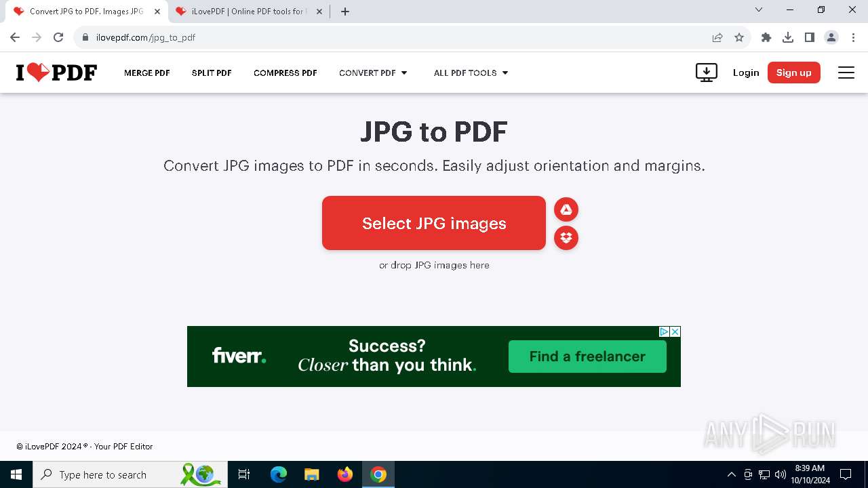Viewport: 868px width, 488px height.
Task: Click the iLovePDF logo
Action: pos(57,73)
